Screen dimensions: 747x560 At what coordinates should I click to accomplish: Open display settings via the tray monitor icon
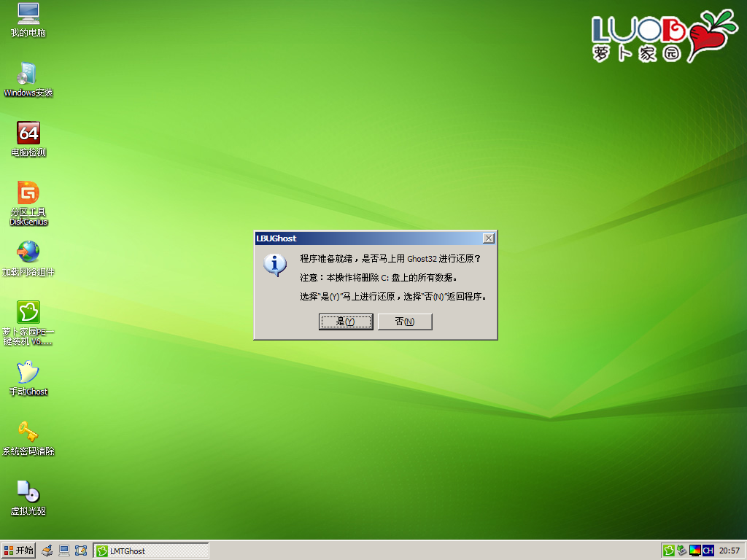coord(695,551)
